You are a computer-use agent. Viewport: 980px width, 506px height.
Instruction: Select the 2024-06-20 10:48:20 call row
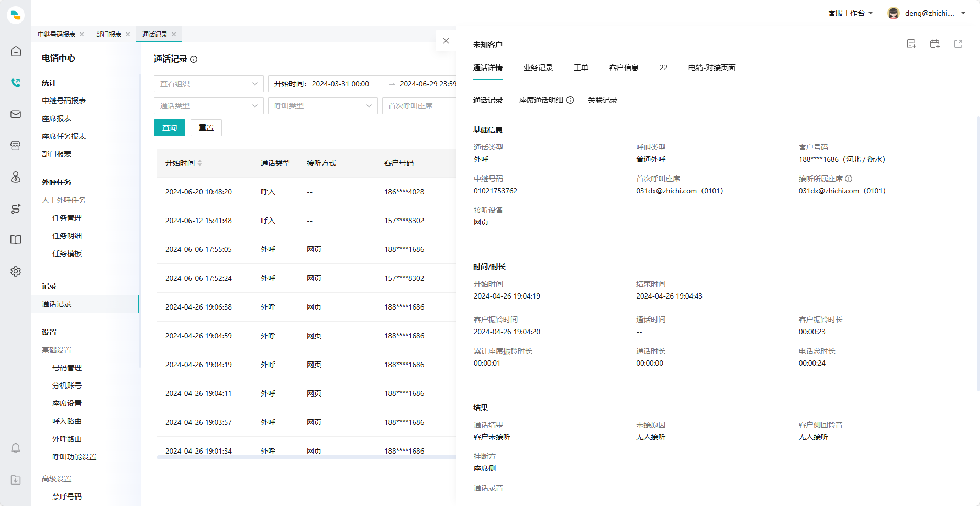click(307, 192)
